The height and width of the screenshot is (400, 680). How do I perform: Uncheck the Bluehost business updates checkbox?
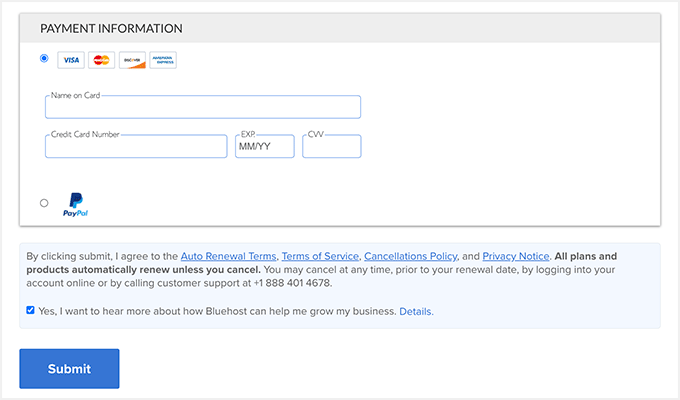[31, 311]
